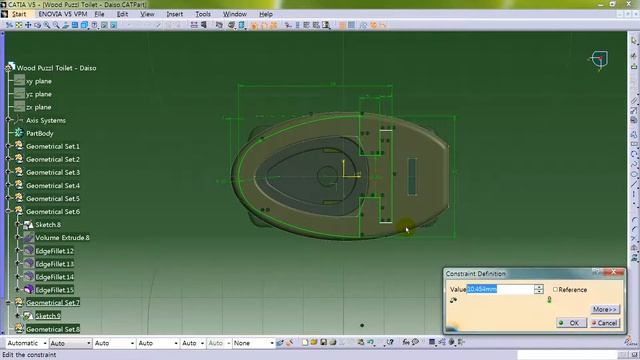Click the Fly mode icon in view toolbar
Viewport: 640px width, 360px height.
9,25
